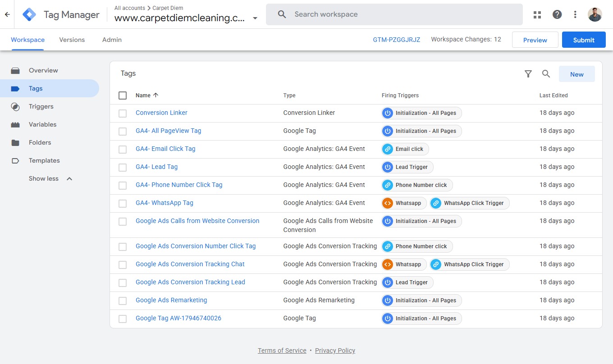Collapse sidebar with Show less chevron
Image resolution: width=613 pixels, height=364 pixels.
click(69, 178)
